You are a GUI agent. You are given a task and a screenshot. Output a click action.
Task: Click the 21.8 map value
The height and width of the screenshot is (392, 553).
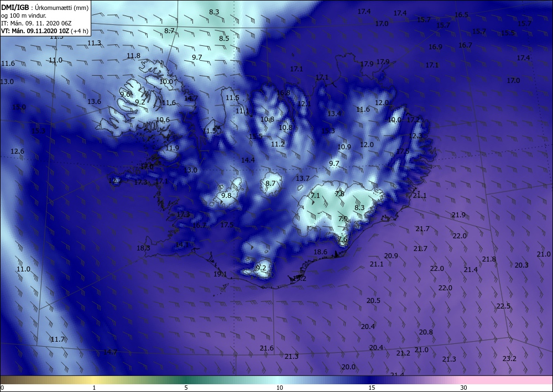(489, 259)
